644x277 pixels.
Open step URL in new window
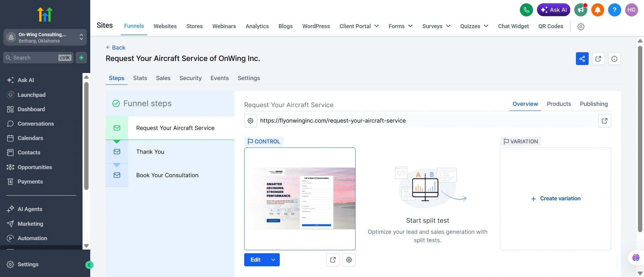pyautogui.click(x=604, y=121)
